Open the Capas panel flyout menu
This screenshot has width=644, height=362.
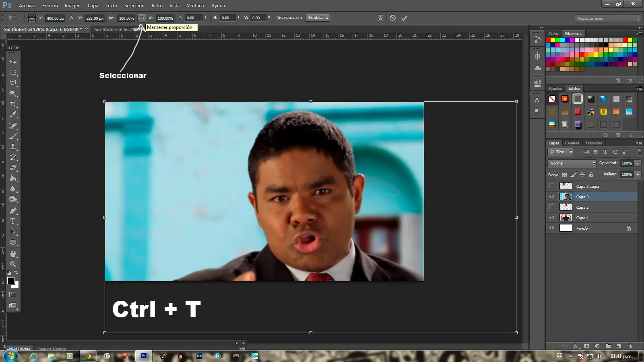tap(639, 143)
